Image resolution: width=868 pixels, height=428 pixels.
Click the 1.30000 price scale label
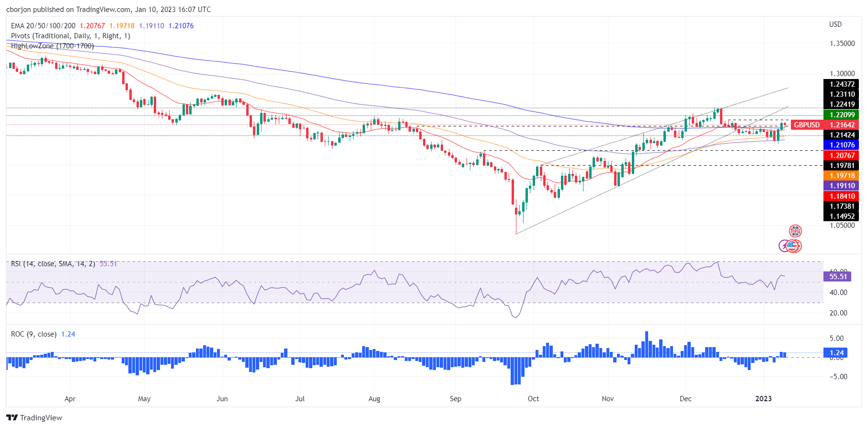click(x=842, y=74)
